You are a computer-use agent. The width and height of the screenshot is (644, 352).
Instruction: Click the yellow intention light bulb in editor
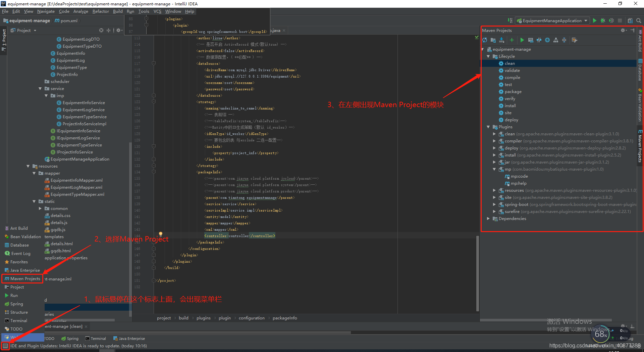(160, 234)
